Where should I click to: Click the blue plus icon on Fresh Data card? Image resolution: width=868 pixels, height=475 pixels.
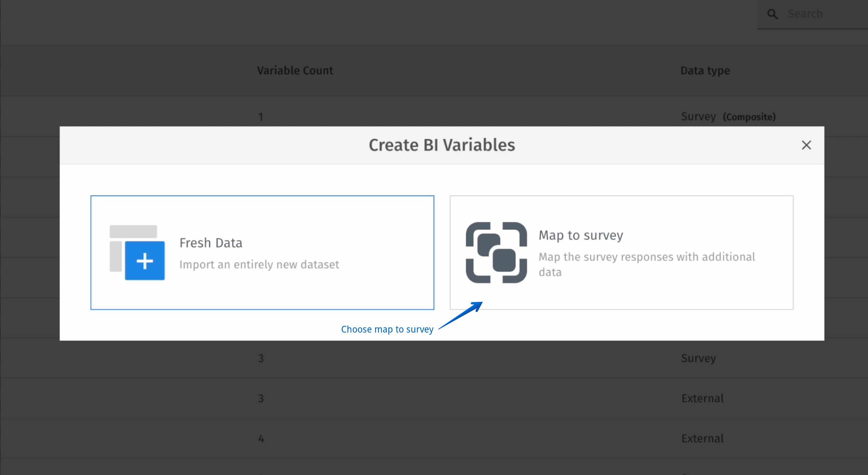click(x=144, y=260)
